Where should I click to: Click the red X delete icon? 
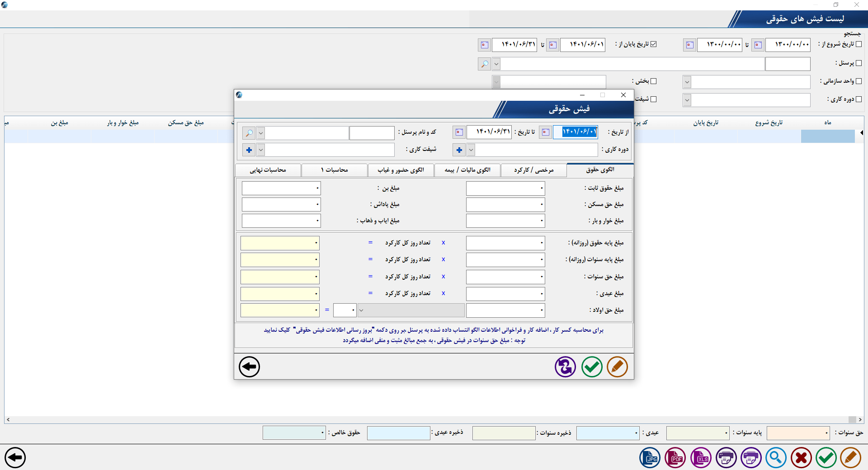coord(801,458)
